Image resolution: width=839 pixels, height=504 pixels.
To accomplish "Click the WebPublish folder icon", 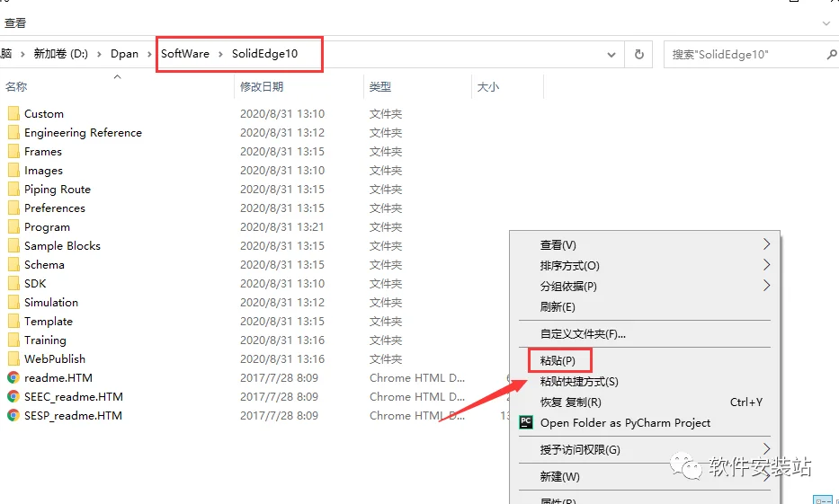I will [x=13, y=359].
